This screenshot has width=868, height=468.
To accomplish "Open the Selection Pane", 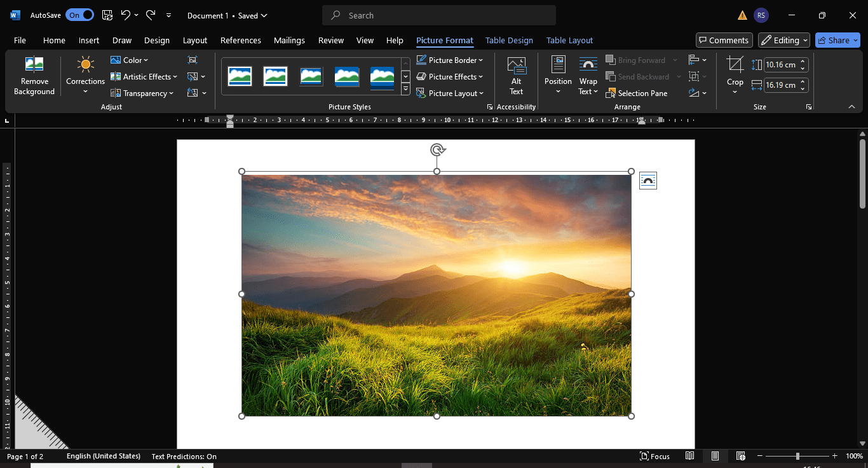I will pos(637,93).
